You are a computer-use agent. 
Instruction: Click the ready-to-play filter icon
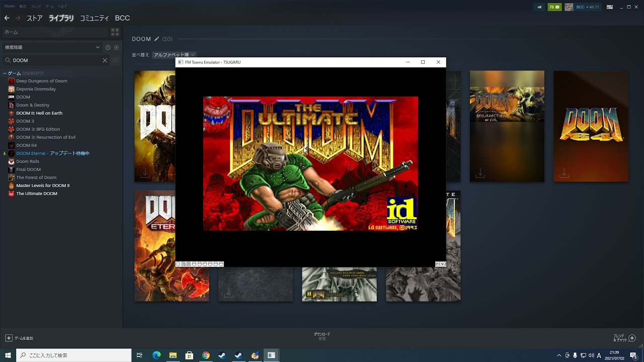tap(116, 47)
